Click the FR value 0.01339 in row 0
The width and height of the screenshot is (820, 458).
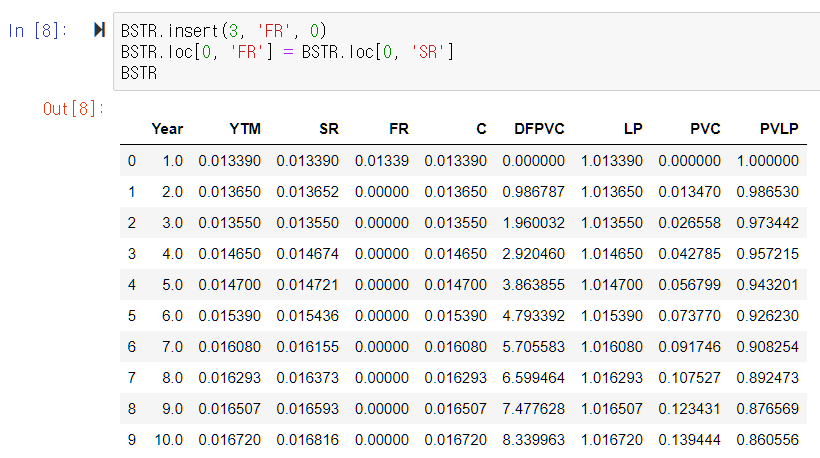pos(382,161)
